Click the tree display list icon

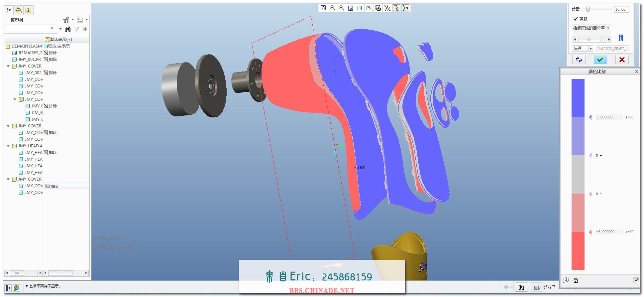coord(80,20)
